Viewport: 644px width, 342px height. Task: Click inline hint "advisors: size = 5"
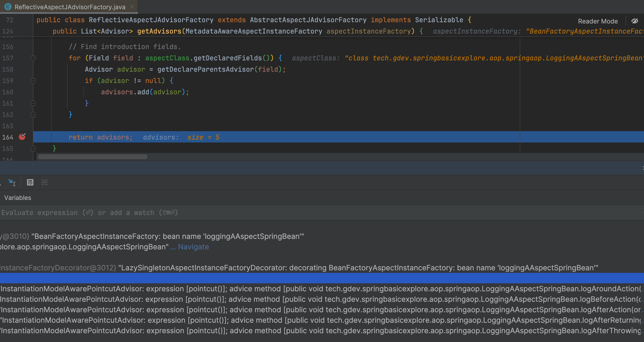coord(181,137)
